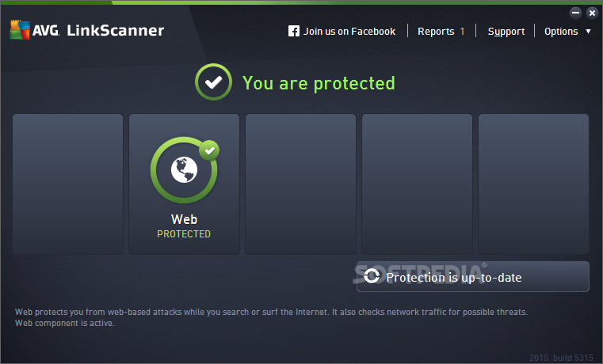Click the AVG logo icon
The width and height of the screenshot is (603, 364).
click(x=20, y=29)
